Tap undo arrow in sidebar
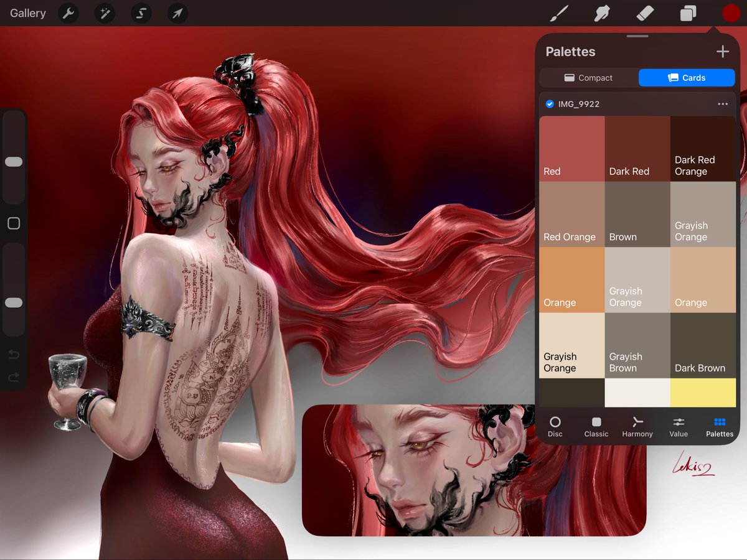747x560 pixels. tap(13, 354)
